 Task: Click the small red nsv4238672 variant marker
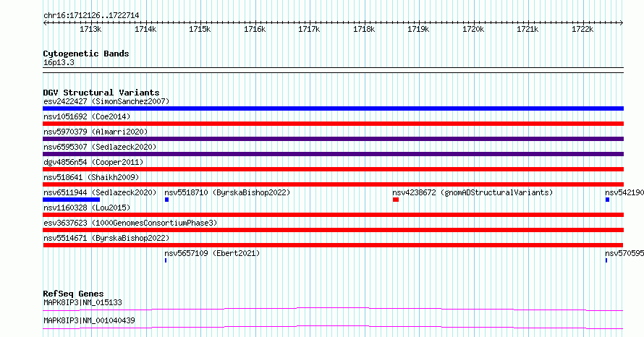click(x=396, y=200)
